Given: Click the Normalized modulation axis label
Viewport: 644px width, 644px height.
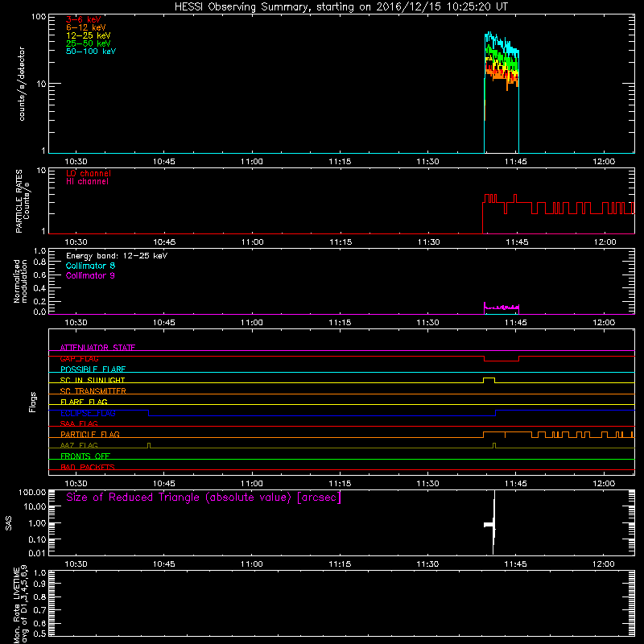Looking at the screenshot, I should pyautogui.click(x=19, y=281).
